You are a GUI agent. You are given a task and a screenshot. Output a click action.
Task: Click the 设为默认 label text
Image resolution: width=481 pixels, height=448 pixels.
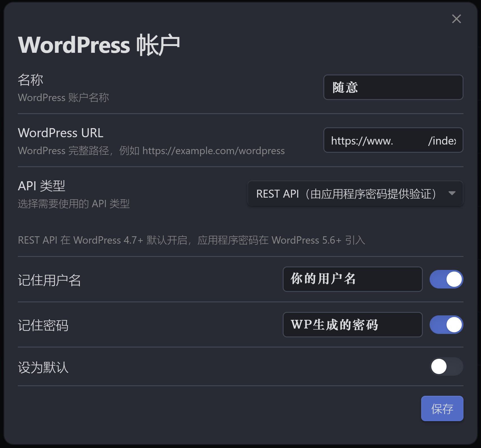(x=43, y=368)
